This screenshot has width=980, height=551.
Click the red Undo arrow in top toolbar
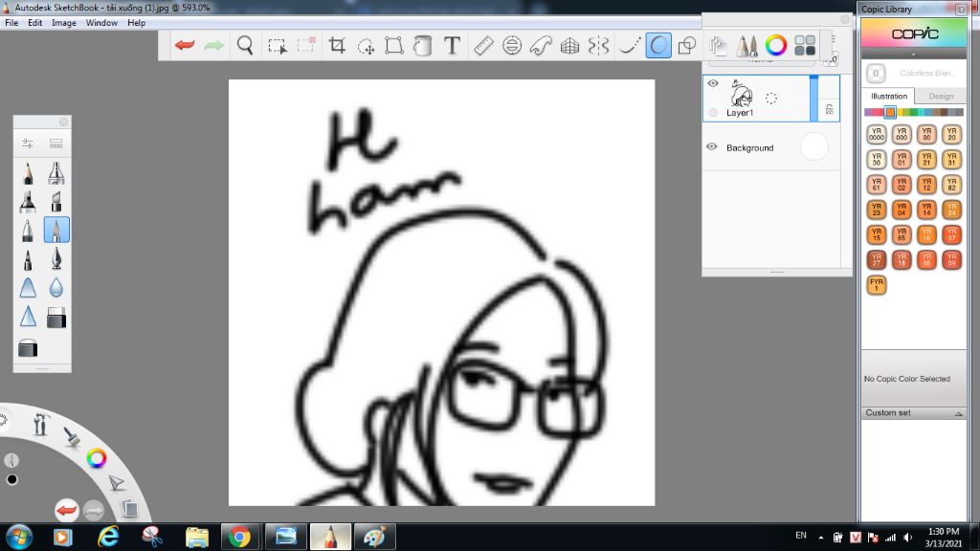pyautogui.click(x=185, y=46)
